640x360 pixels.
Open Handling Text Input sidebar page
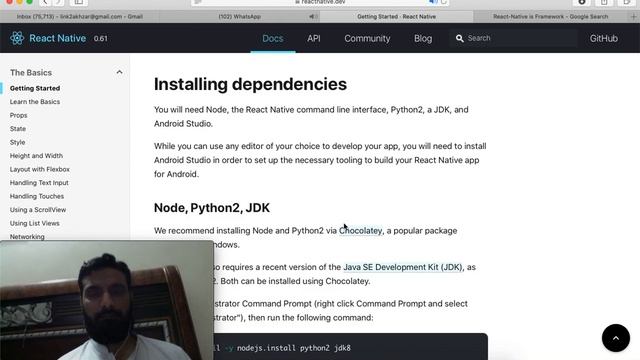(39, 182)
